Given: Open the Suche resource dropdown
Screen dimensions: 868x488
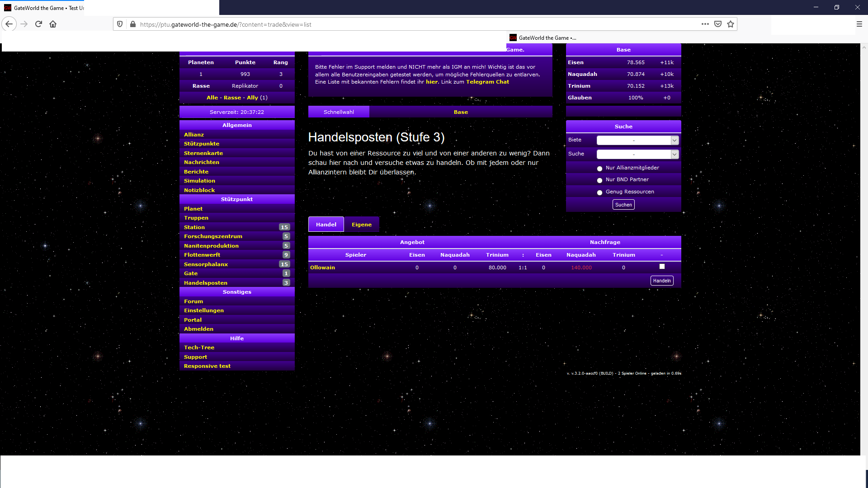Looking at the screenshot, I should (637, 155).
